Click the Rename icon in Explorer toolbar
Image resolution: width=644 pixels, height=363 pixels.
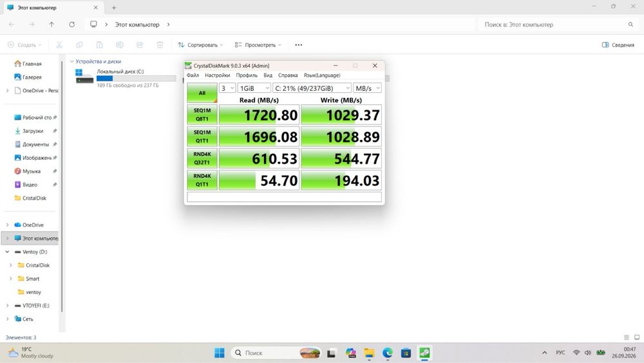120,44
